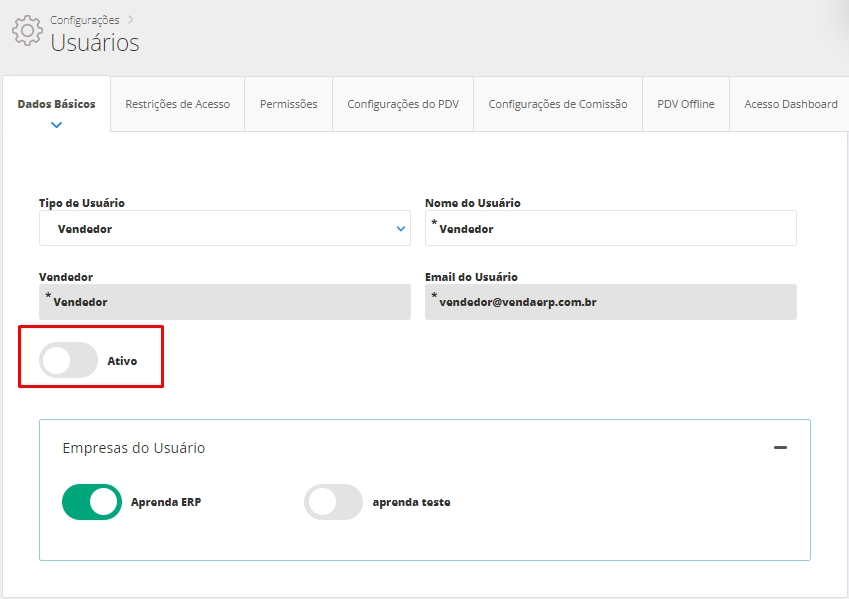Click the greyed-out Vendedor field
Screen dimensions: 849x599
(224, 302)
